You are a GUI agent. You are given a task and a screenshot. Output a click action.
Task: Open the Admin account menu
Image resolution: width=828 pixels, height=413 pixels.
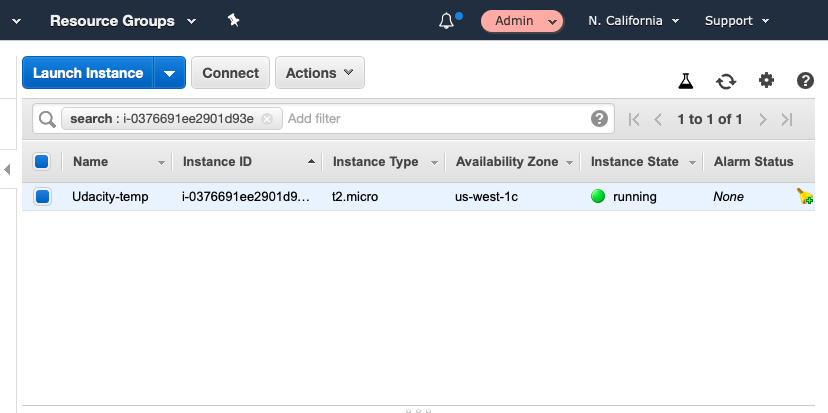[x=522, y=21]
